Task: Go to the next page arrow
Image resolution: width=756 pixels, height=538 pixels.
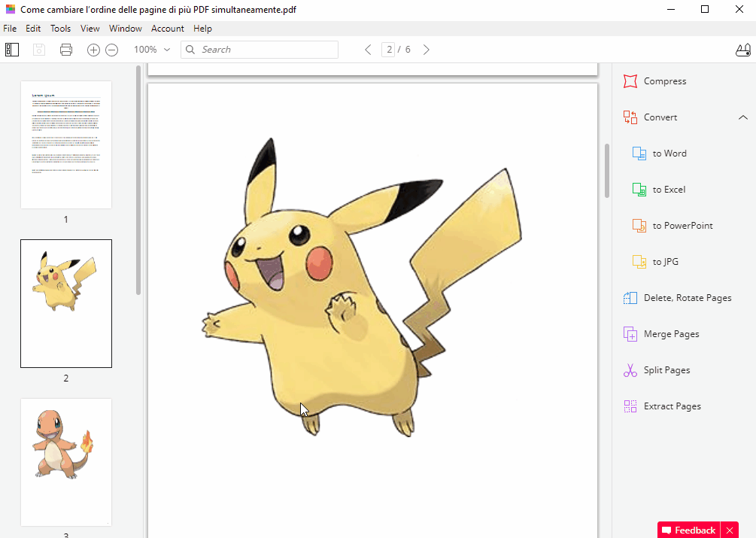Action: coord(427,50)
